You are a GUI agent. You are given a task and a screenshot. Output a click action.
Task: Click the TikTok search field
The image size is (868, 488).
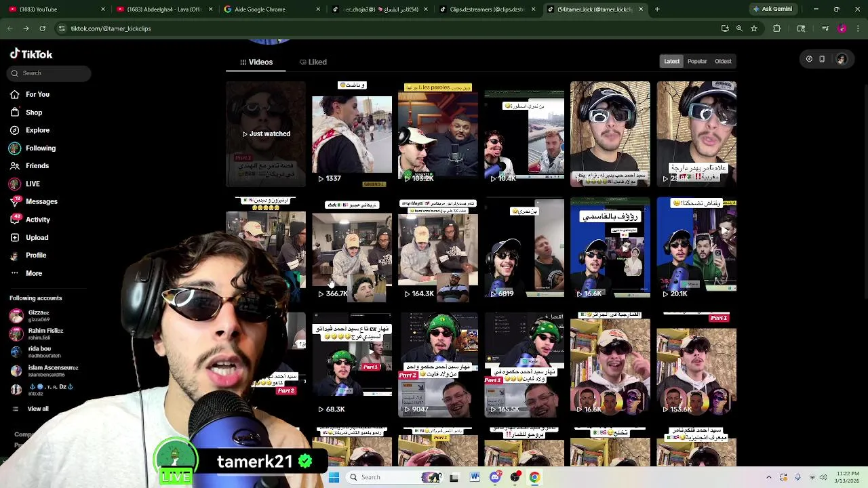pos(50,73)
